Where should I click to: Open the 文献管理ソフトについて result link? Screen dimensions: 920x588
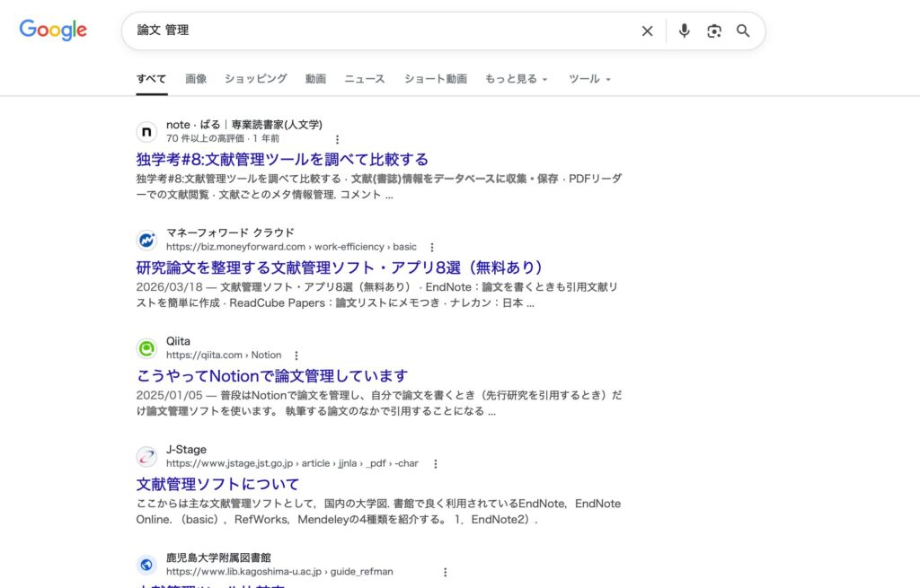(217, 484)
